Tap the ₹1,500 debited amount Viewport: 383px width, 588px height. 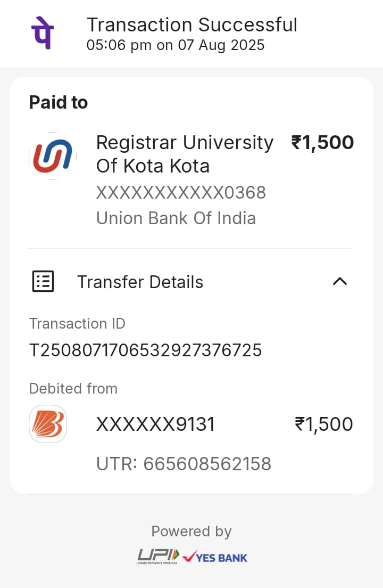324,424
